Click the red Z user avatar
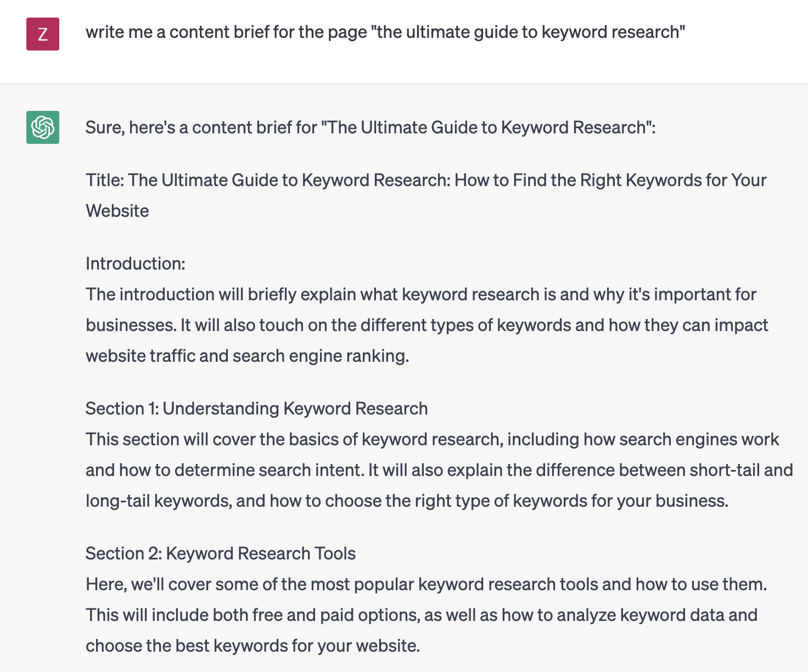This screenshot has width=808, height=672. pyautogui.click(x=43, y=34)
